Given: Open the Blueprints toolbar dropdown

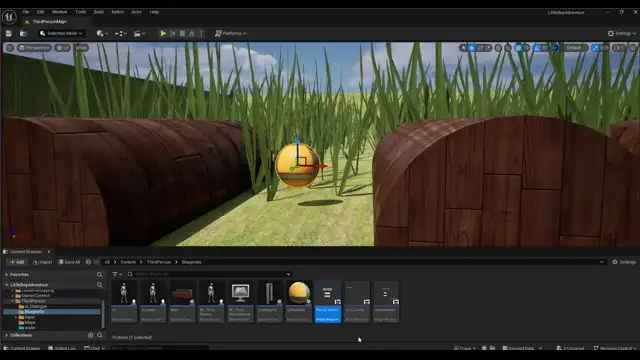Looking at the screenshot, I should point(120,33).
